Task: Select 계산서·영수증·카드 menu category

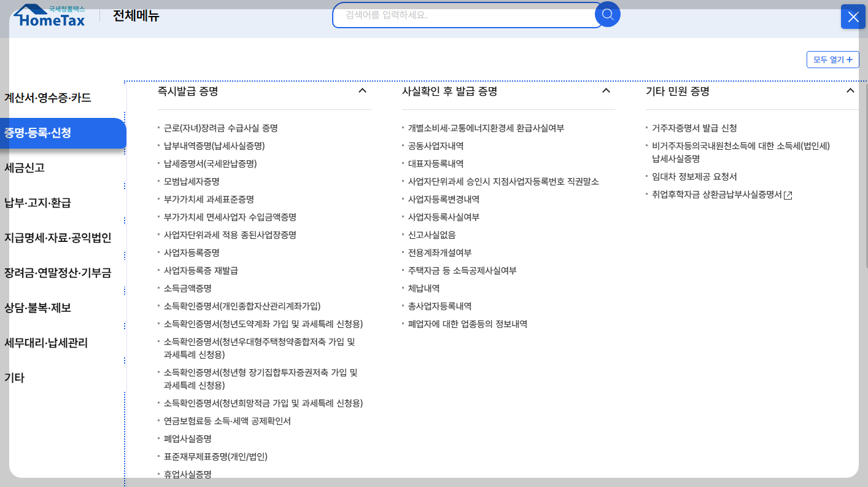Action: (x=48, y=98)
